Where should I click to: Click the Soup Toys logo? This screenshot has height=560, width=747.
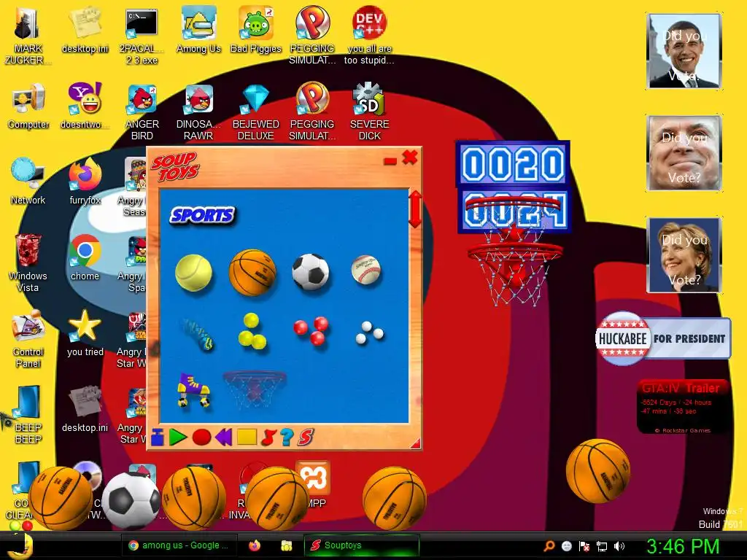click(175, 167)
